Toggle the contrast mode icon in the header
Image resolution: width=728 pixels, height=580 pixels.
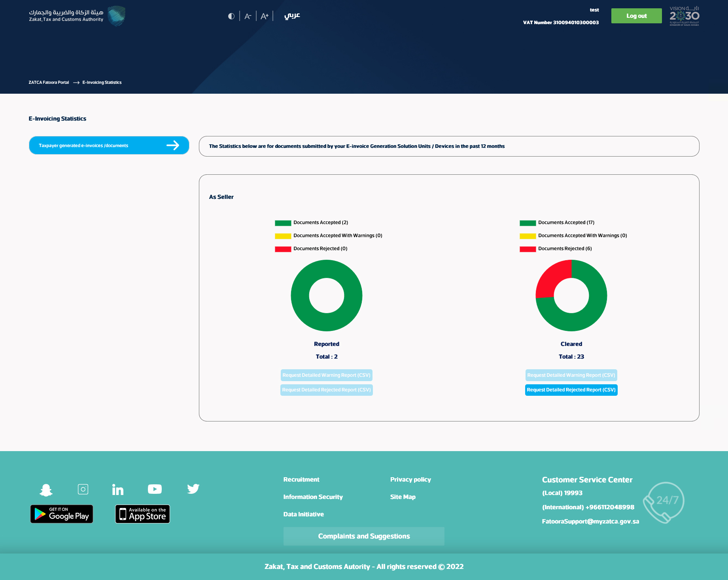click(232, 16)
